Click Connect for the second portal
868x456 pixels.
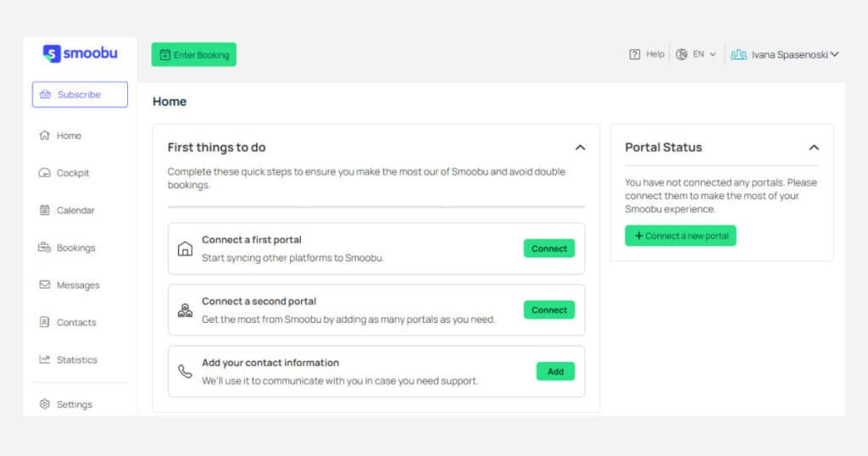point(549,310)
